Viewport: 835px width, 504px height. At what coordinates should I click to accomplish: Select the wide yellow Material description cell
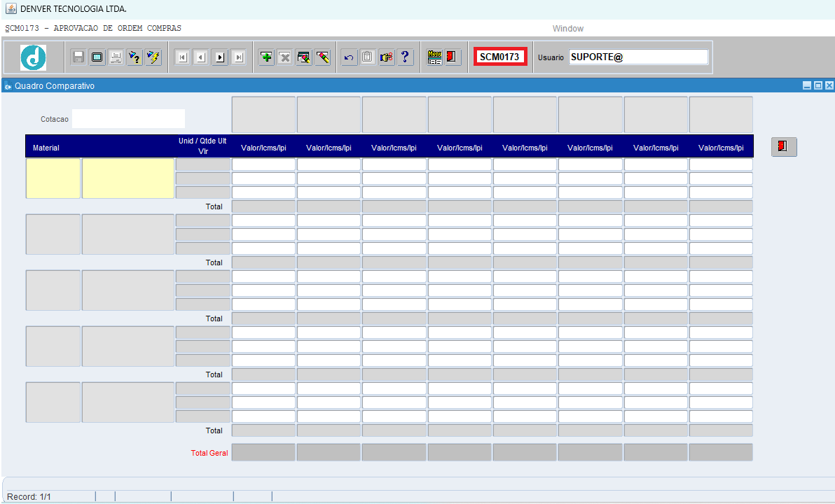click(x=127, y=178)
